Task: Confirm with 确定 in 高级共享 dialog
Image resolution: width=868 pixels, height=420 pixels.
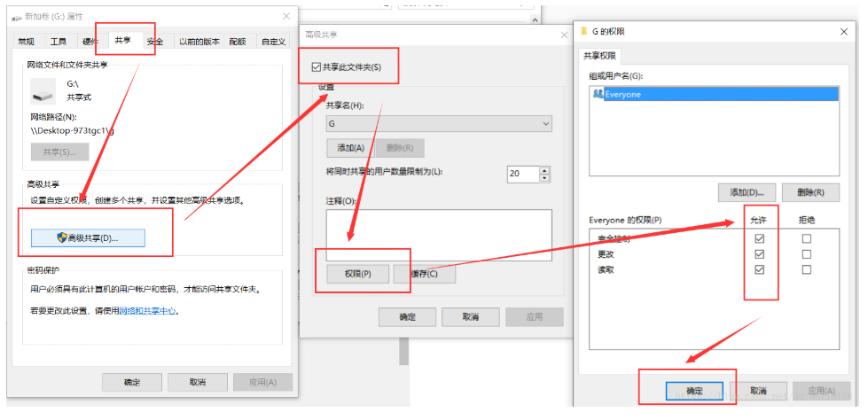Action: [x=408, y=317]
